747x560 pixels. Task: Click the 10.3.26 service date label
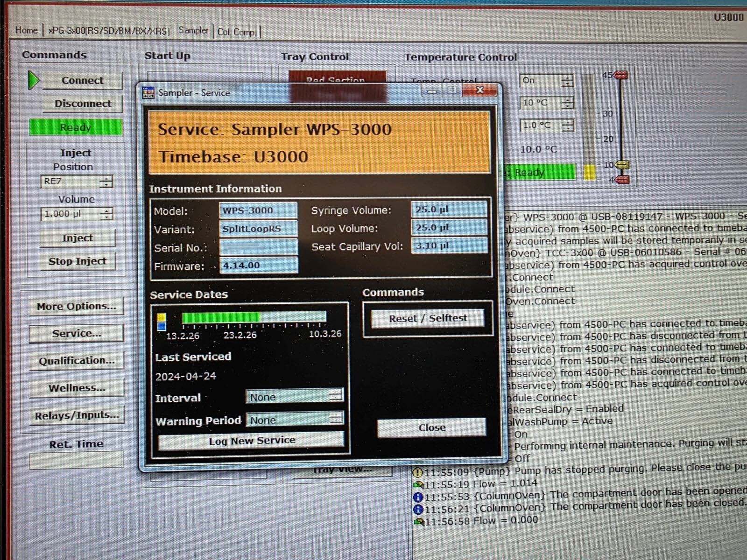coord(325,334)
